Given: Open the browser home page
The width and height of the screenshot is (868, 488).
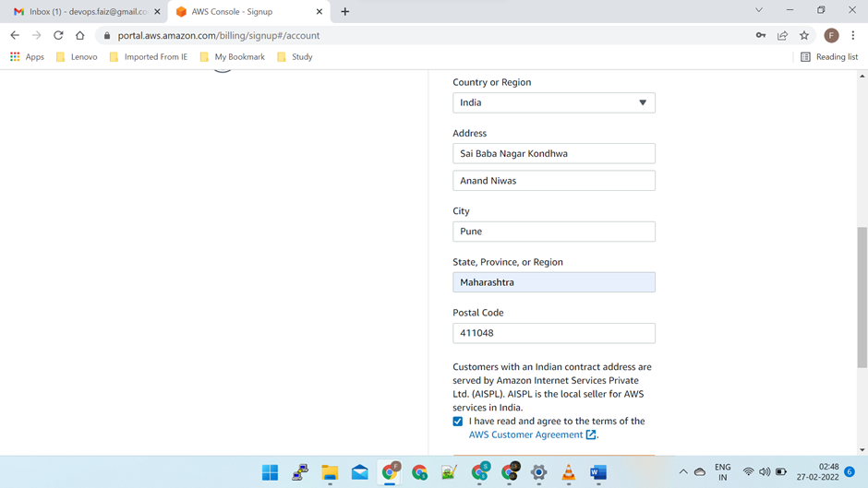Looking at the screenshot, I should (80, 35).
